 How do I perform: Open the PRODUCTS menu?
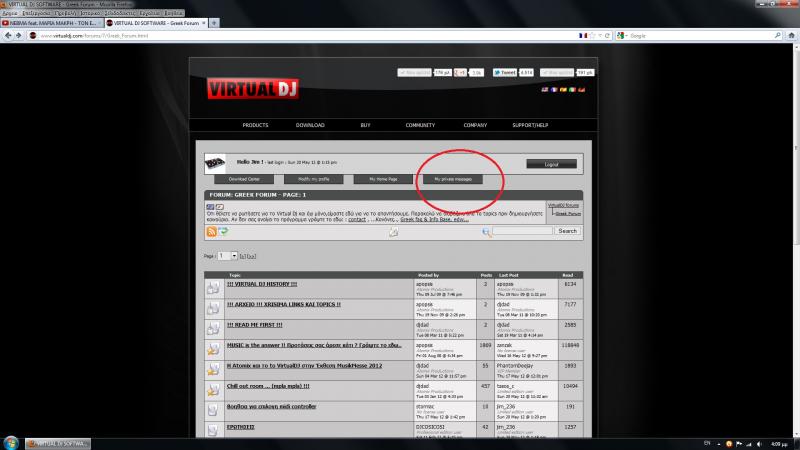pyautogui.click(x=255, y=125)
